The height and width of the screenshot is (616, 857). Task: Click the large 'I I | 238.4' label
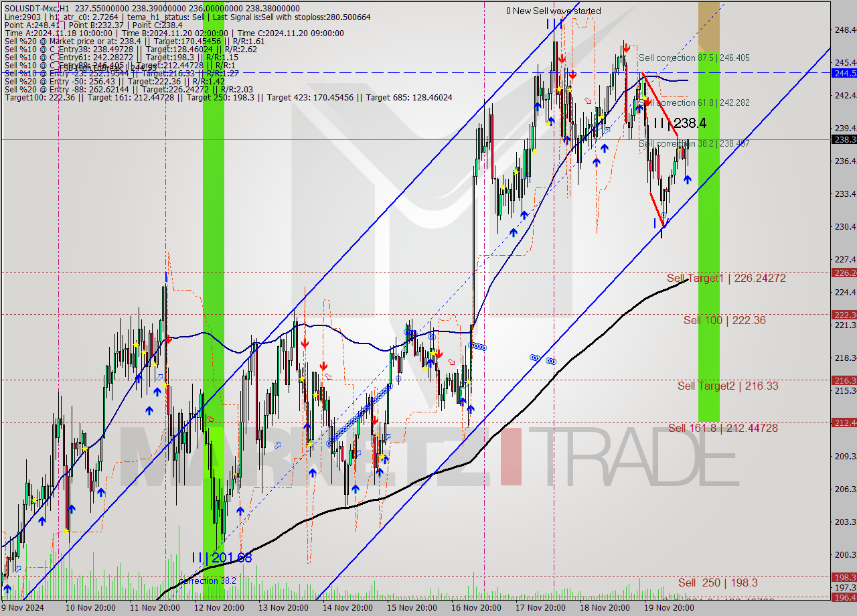click(680, 123)
